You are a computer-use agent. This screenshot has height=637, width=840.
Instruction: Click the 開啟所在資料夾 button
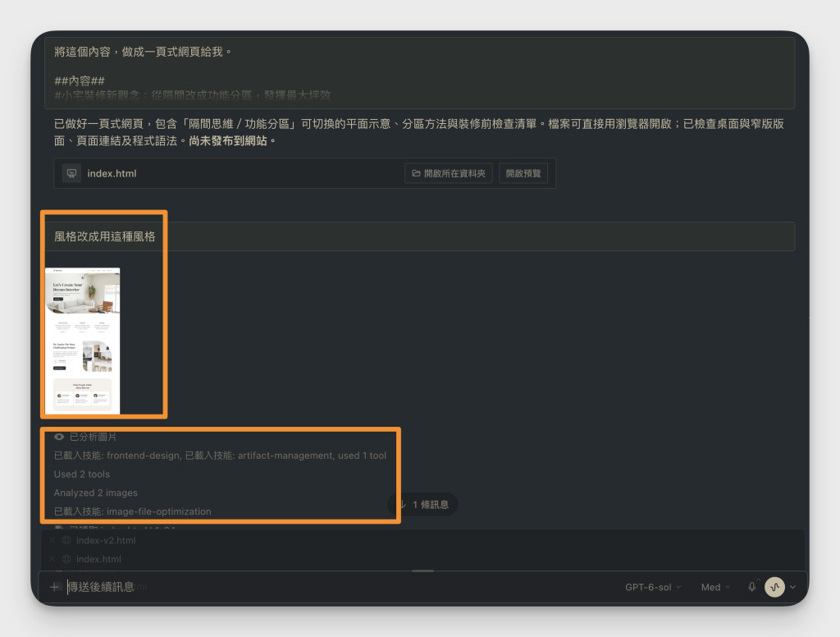point(449,173)
